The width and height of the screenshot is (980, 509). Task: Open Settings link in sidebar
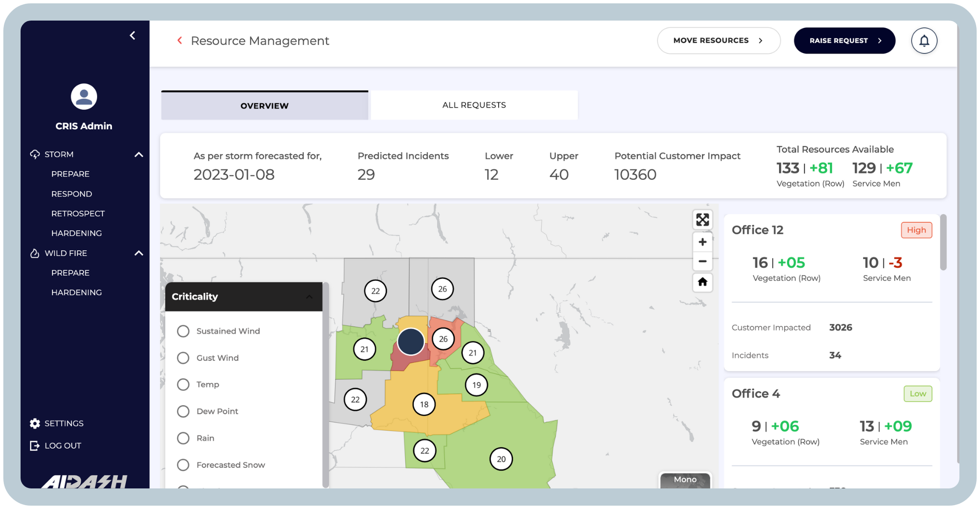point(64,423)
